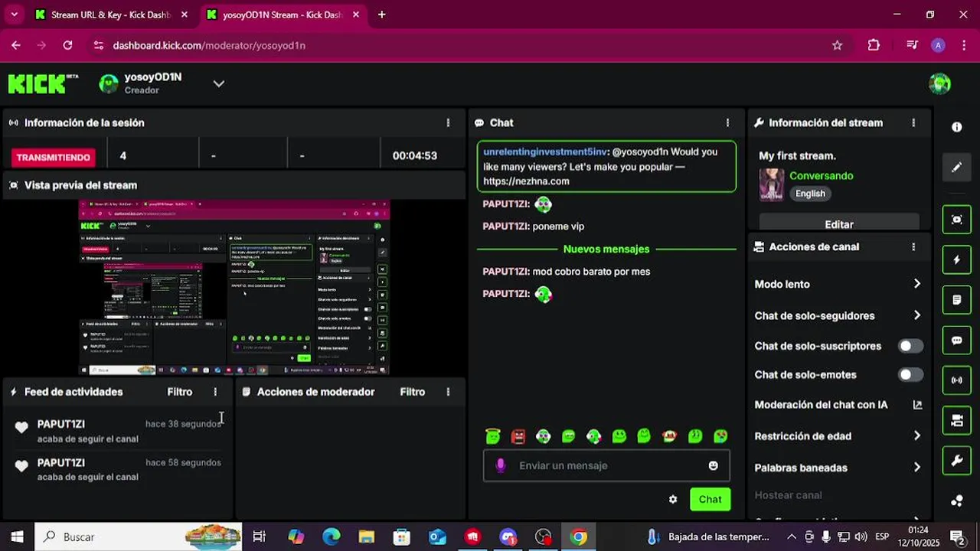Open Chrome tab search dropdown arrow
The height and width of the screenshot is (551, 980).
[x=15, y=15]
